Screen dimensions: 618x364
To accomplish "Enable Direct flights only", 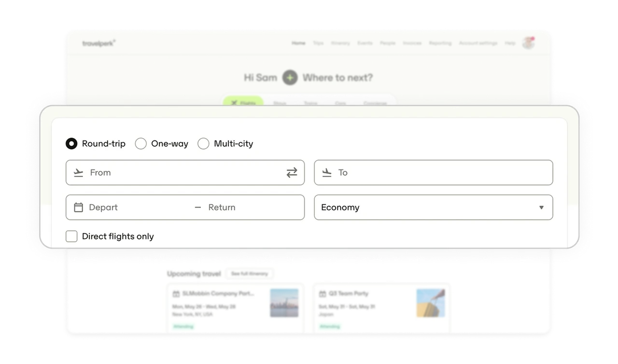I will point(71,236).
